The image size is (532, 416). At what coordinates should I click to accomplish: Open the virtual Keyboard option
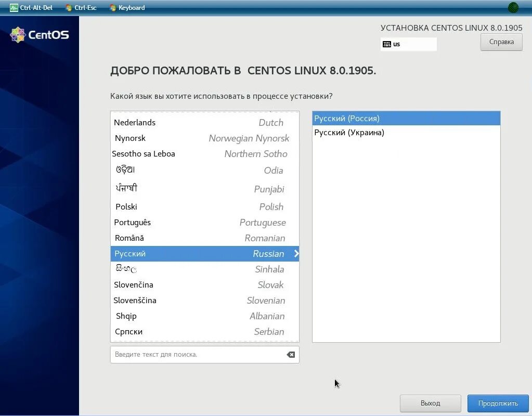(127, 8)
